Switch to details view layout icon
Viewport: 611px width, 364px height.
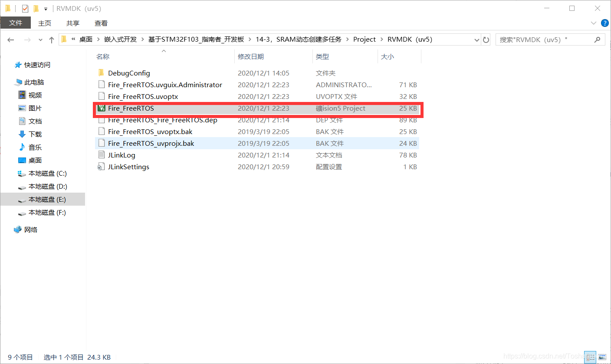coord(590,357)
